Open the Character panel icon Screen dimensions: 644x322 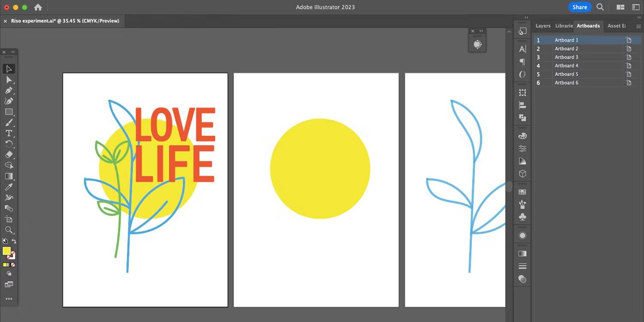[522, 49]
